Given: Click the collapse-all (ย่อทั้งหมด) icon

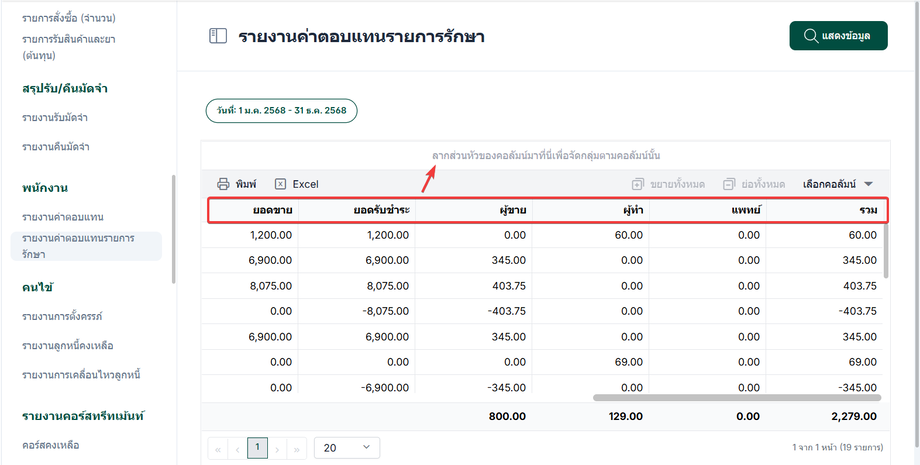Looking at the screenshot, I should 729,184.
